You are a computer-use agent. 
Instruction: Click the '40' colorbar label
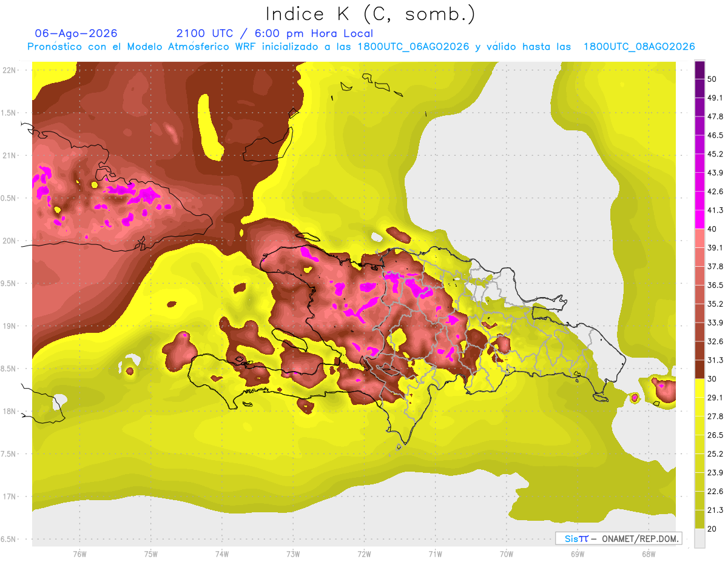[712, 229]
